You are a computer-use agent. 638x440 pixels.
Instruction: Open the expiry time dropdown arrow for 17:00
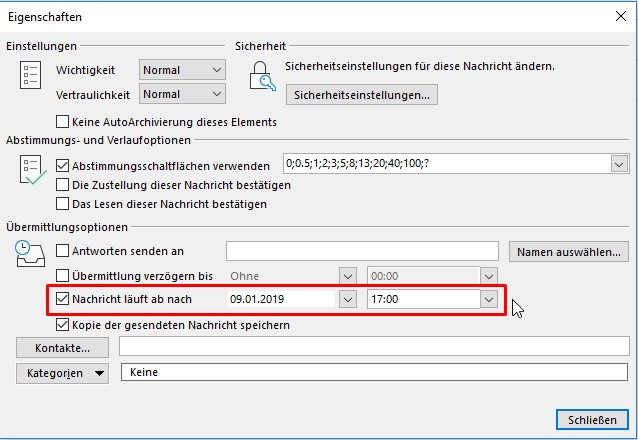click(x=489, y=300)
